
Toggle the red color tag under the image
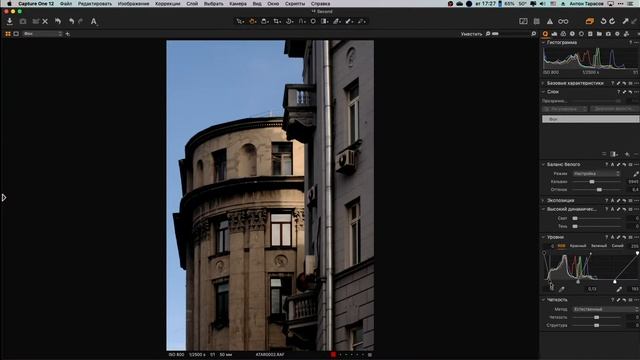tap(333, 355)
